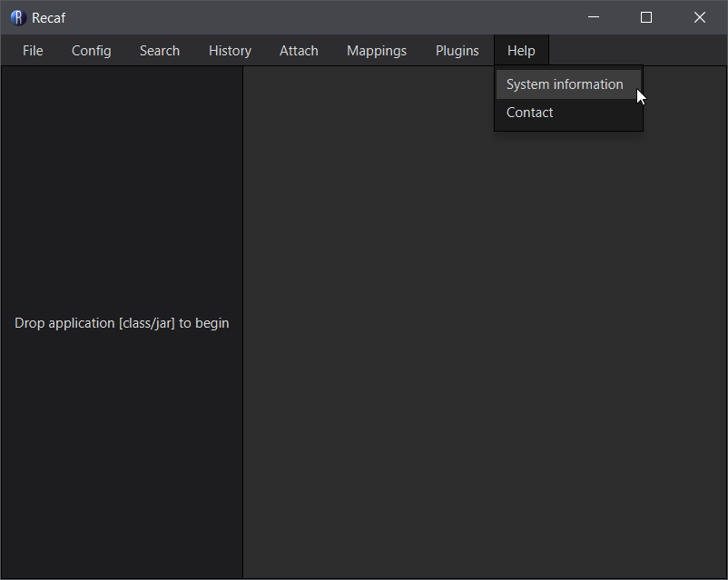This screenshot has height=580, width=728.
Task: Click the Recaf logo in the title bar
Action: tap(17, 17)
